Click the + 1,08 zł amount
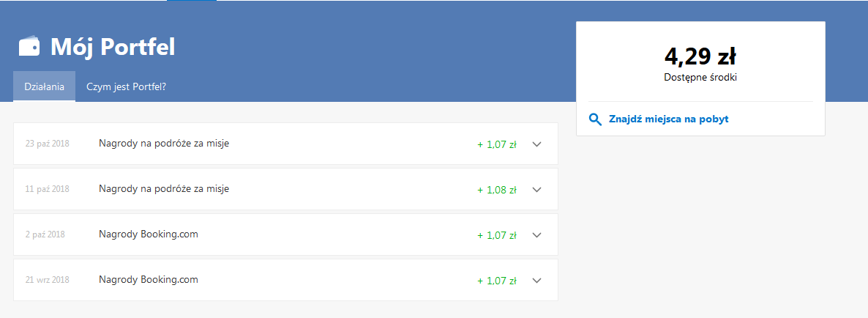 [496, 190]
